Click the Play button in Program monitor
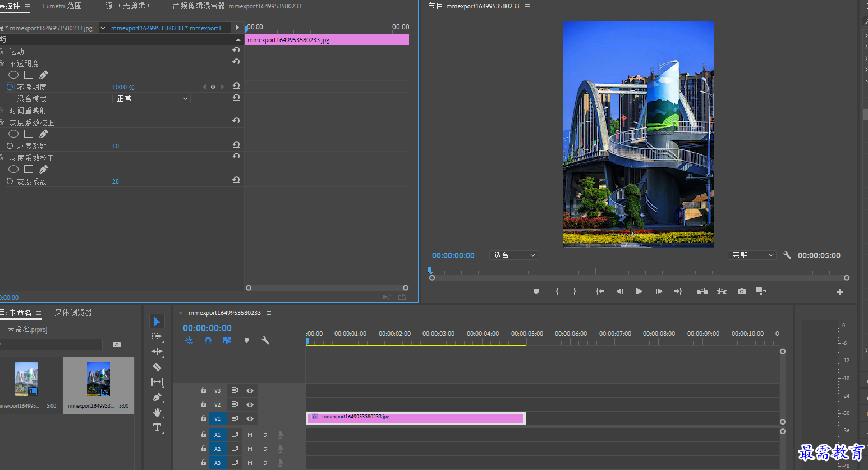 639,291
